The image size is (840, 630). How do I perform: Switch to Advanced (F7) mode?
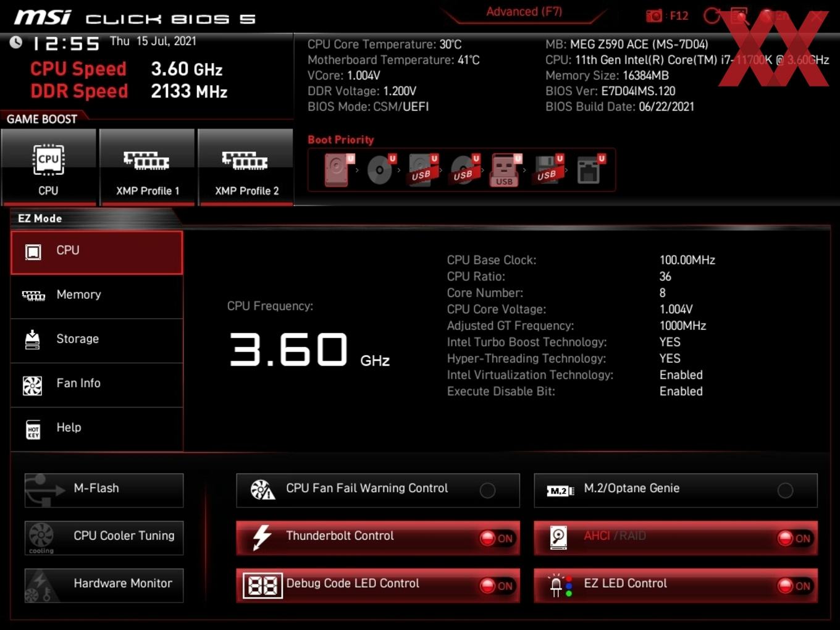(524, 12)
